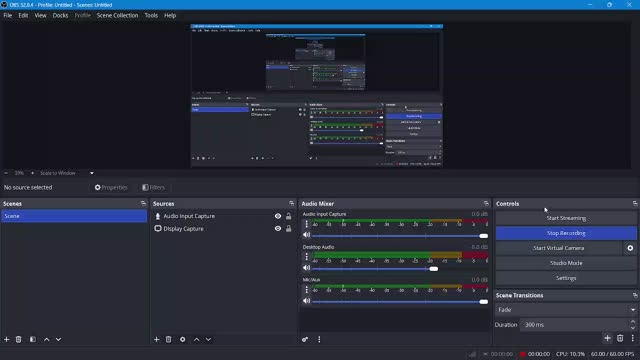
Task: Open Desktop Audio three-dot options menu
Action: point(307,256)
